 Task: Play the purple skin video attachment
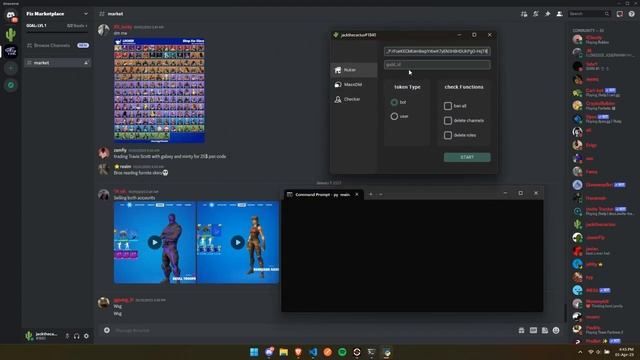(155, 242)
